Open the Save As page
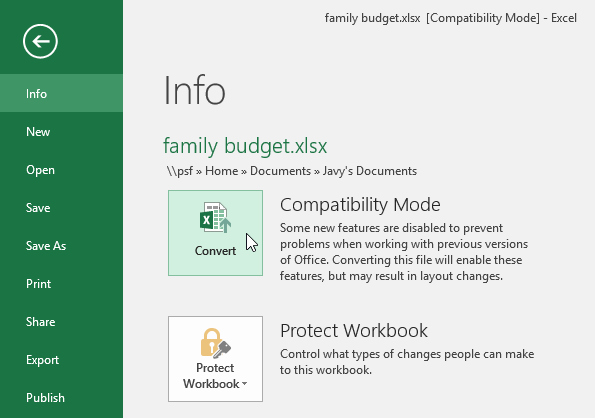This screenshot has height=418, width=595. (x=61, y=245)
